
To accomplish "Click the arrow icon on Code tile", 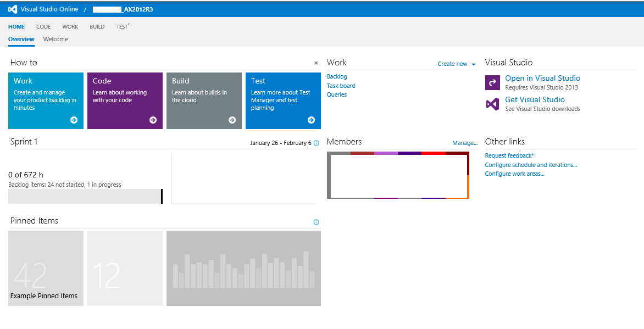I will [153, 120].
